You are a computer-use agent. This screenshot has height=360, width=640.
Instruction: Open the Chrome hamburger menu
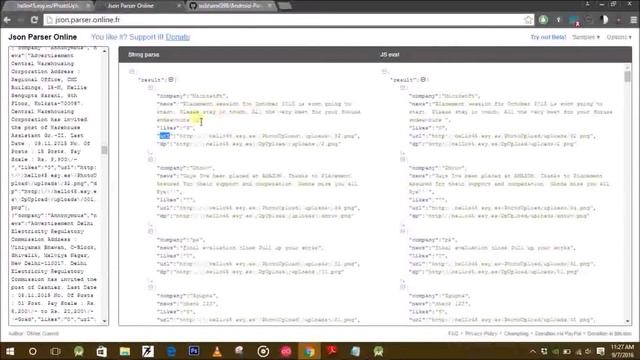[x=633, y=20]
